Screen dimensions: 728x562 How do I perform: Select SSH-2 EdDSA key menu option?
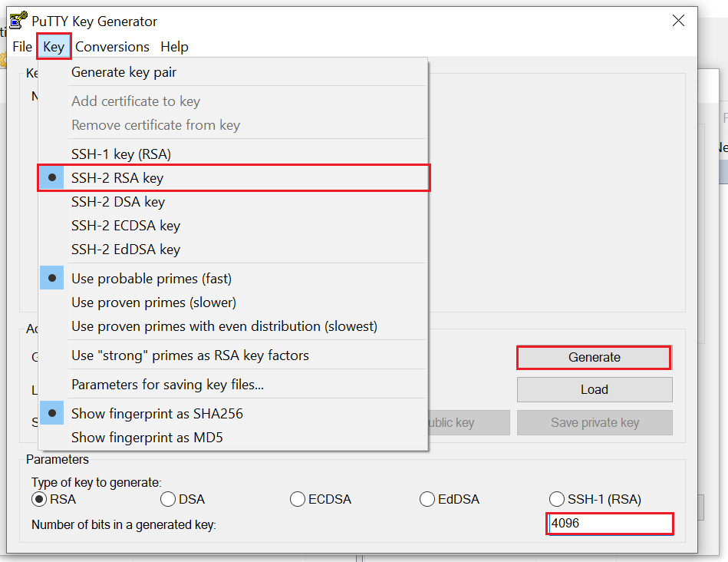click(x=233, y=250)
